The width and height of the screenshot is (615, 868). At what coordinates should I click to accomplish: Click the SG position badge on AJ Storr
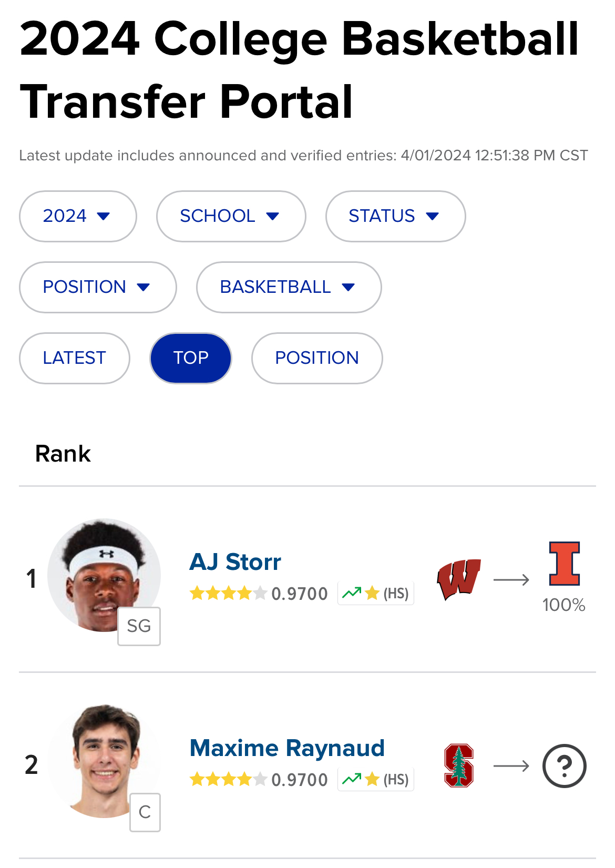139,626
